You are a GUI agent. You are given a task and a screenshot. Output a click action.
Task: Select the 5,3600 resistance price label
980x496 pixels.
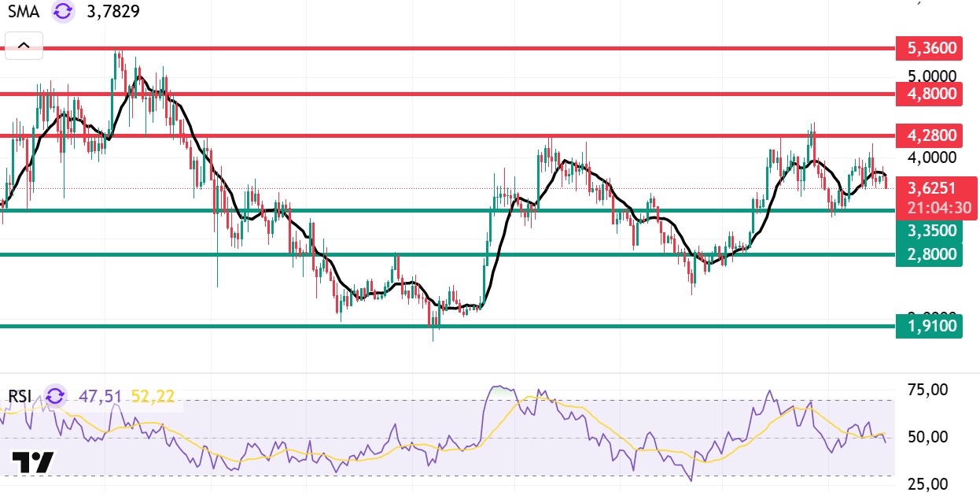[929, 48]
